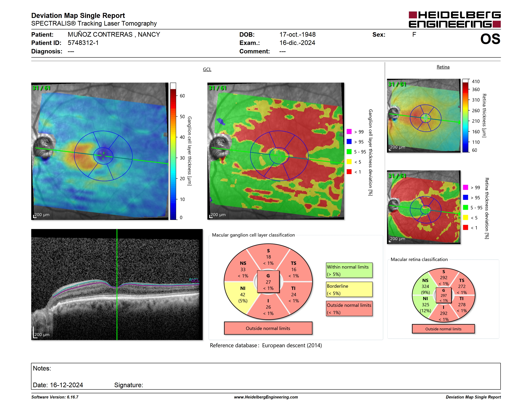Select GCL sector TS with value 16
Image resolution: width=532 pixels, height=411 pixels.
coord(294,270)
